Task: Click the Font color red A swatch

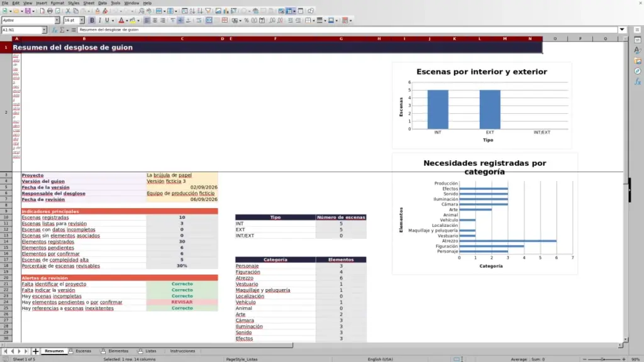Action: pyautogui.click(x=121, y=20)
